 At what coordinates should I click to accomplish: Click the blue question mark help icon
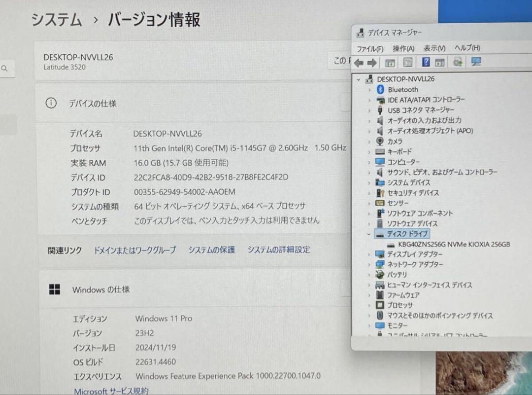click(x=426, y=62)
